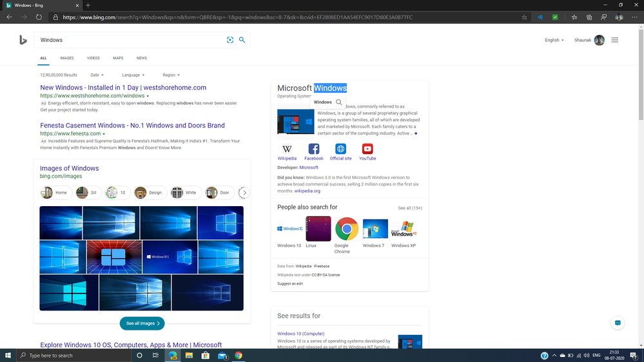The image size is (644, 362).
Task: Switch to the VIDEOS tab
Action: (93, 58)
